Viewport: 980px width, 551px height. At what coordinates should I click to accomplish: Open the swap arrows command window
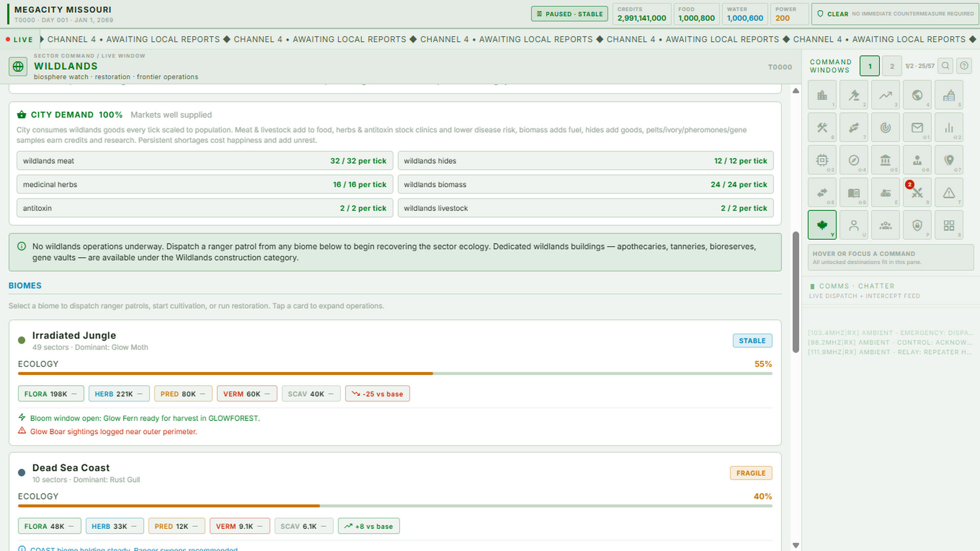(x=822, y=192)
